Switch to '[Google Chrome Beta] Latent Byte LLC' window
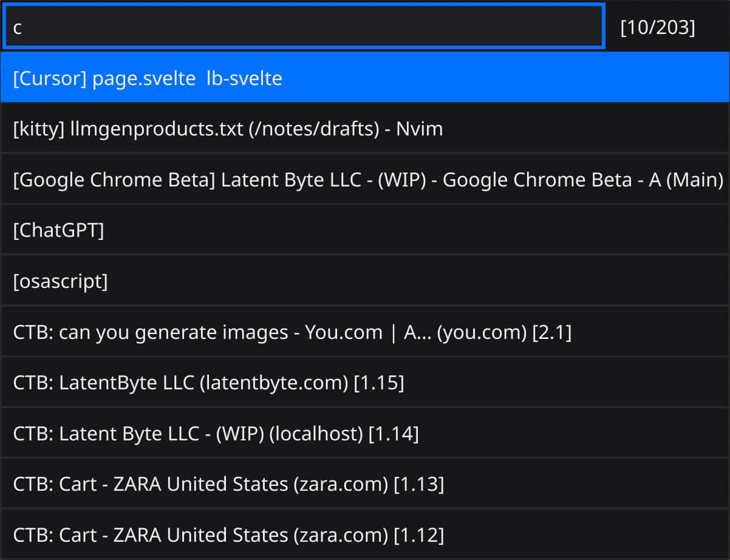730x560 pixels. [365, 179]
